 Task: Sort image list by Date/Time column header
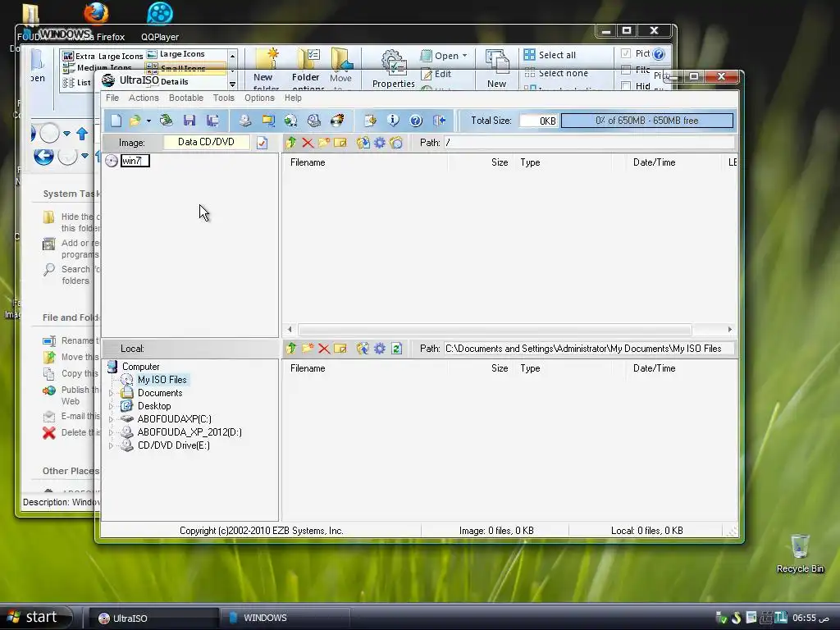point(675,162)
